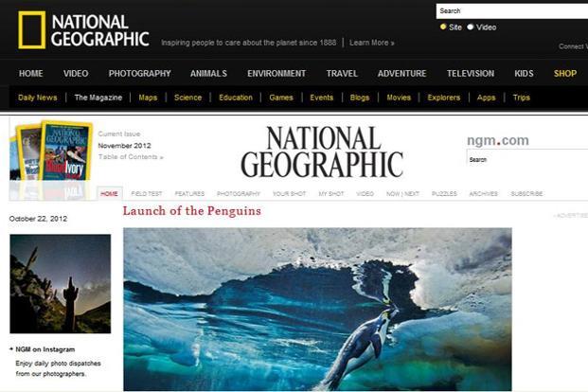Click the NGM on Instagram link

click(45, 349)
